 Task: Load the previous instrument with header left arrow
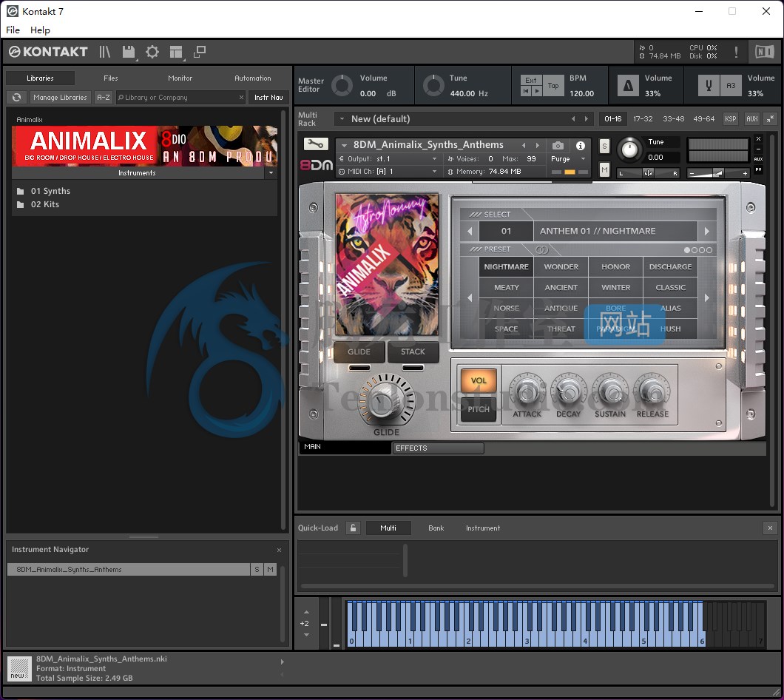[x=524, y=145]
